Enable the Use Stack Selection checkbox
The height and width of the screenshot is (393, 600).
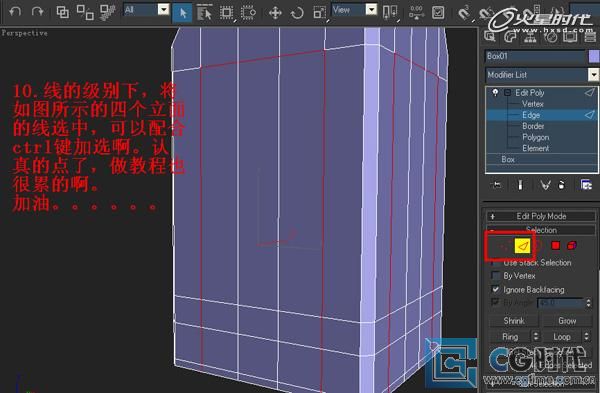tap(496, 263)
